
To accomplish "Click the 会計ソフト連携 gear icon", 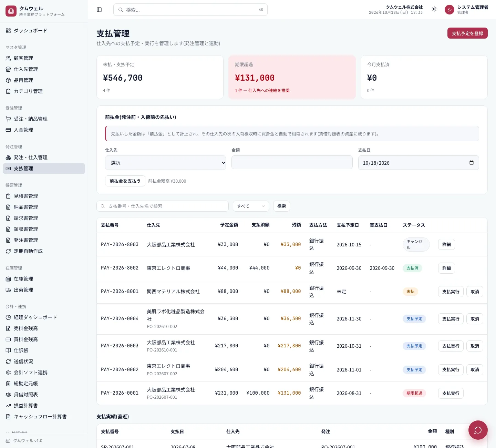I will [x=8, y=373].
